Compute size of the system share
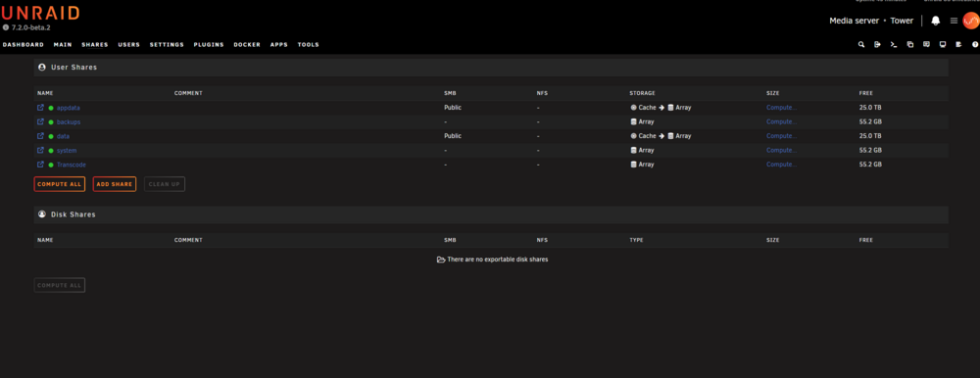The width and height of the screenshot is (980, 378). pos(781,151)
